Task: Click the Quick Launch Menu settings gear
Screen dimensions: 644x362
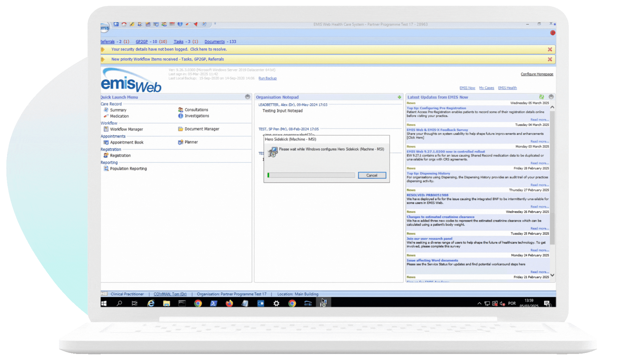Action: click(248, 97)
